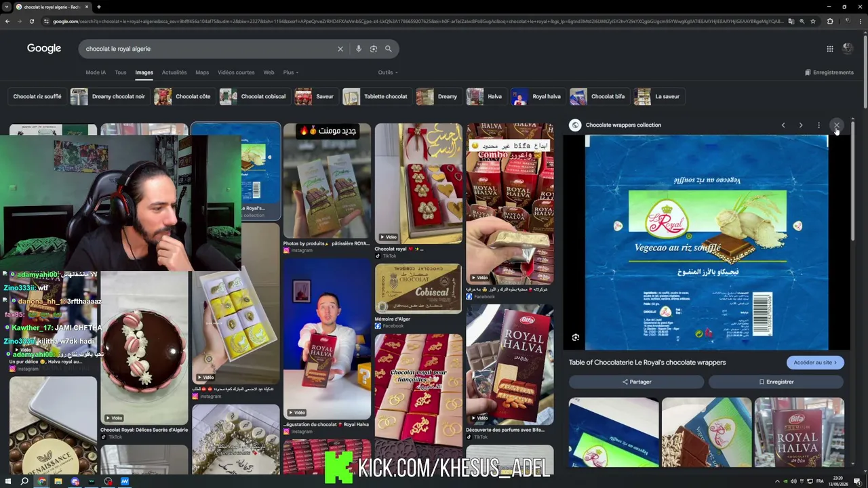Open the Chocolate wrappers collection source icon
This screenshot has height=488, width=868.
pyautogui.click(x=575, y=125)
